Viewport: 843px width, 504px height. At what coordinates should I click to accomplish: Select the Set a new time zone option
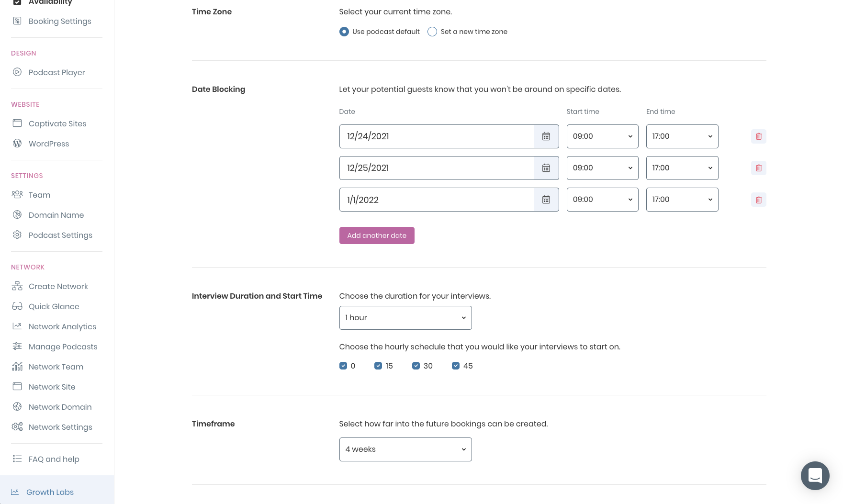pyautogui.click(x=432, y=32)
